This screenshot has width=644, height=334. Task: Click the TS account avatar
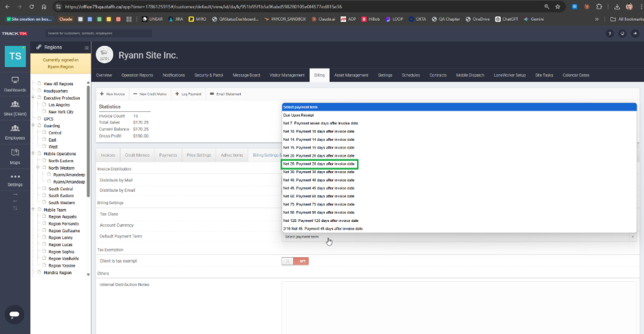click(x=15, y=56)
